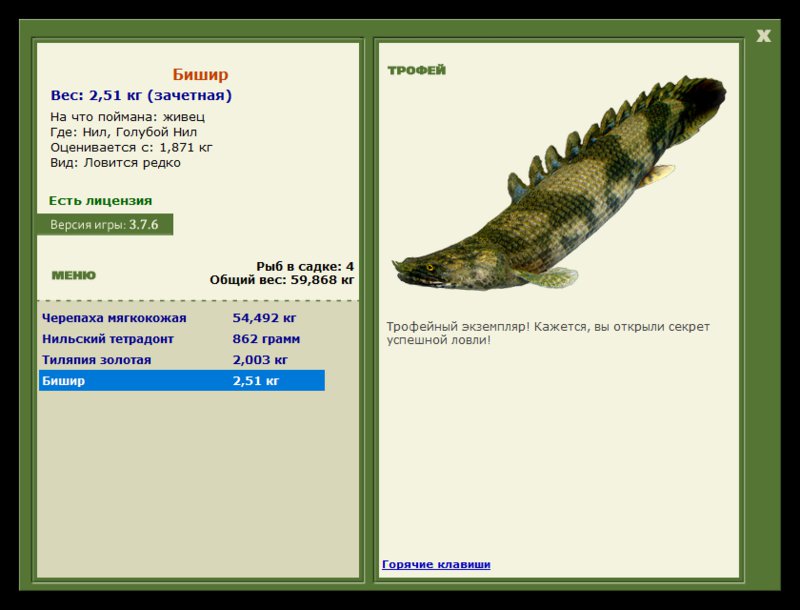
Task: Select Нильский тетрадонт row
Action: (x=182, y=339)
